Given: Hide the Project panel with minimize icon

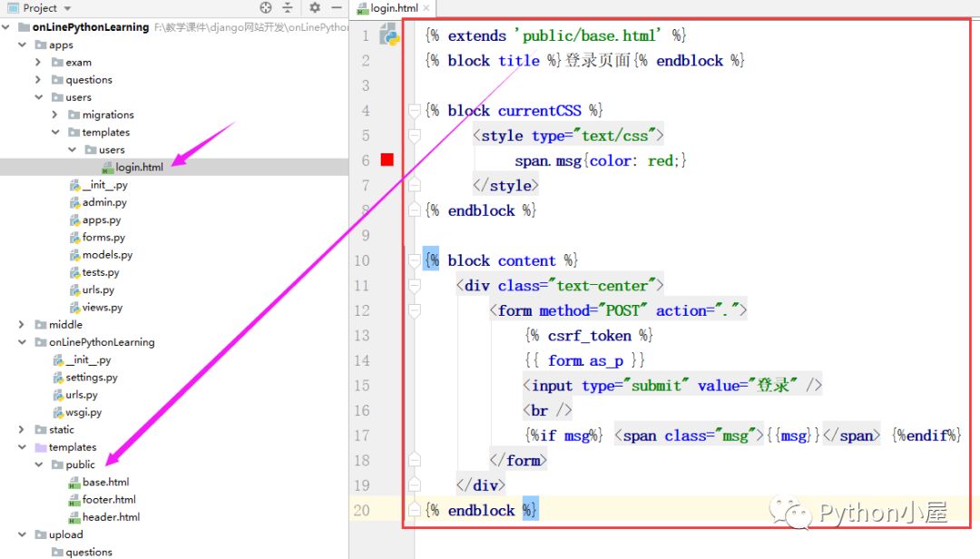Looking at the screenshot, I should coord(337,7).
